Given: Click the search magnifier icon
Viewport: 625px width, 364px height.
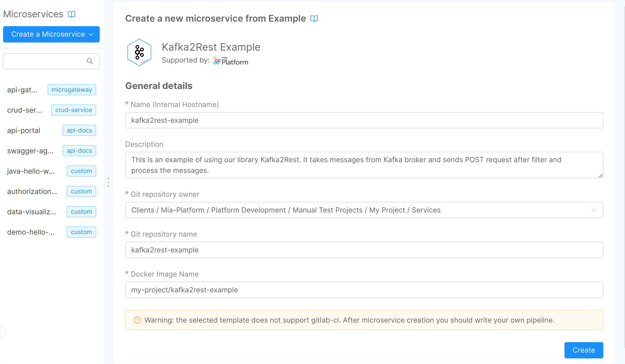Looking at the screenshot, I should click(x=90, y=61).
